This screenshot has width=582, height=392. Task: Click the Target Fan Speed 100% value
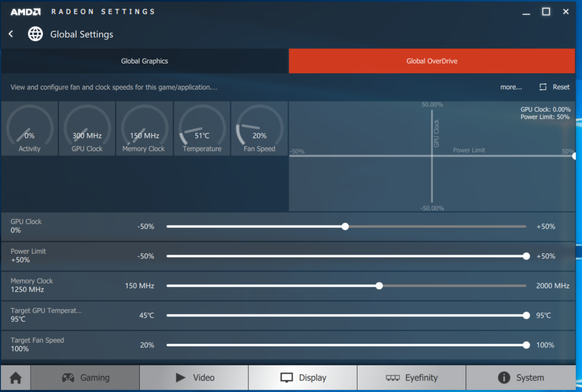pyautogui.click(x=19, y=349)
